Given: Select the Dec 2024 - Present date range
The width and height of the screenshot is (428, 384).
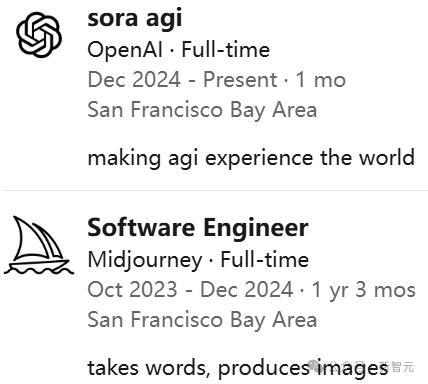Looking at the screenshot, I should (182, 80).
